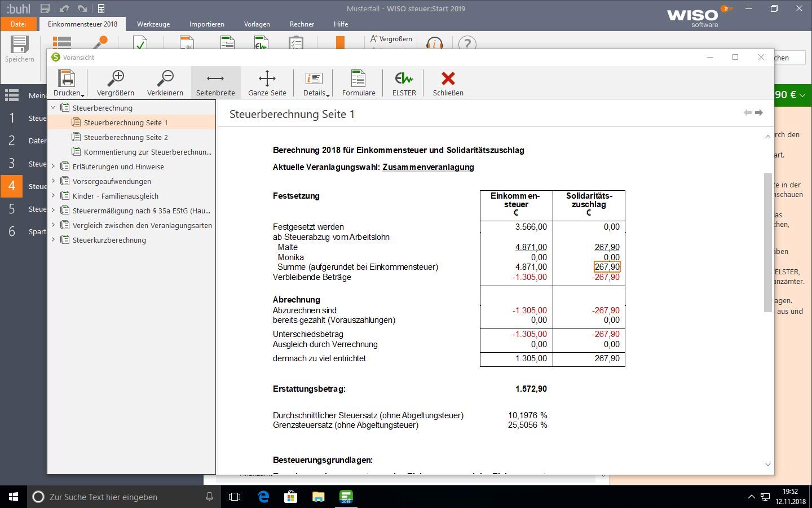The image size is (812, 508).
Task: Switch to Ganze Seite full page view
Action: pyautogui.click(x=267, y=82)
